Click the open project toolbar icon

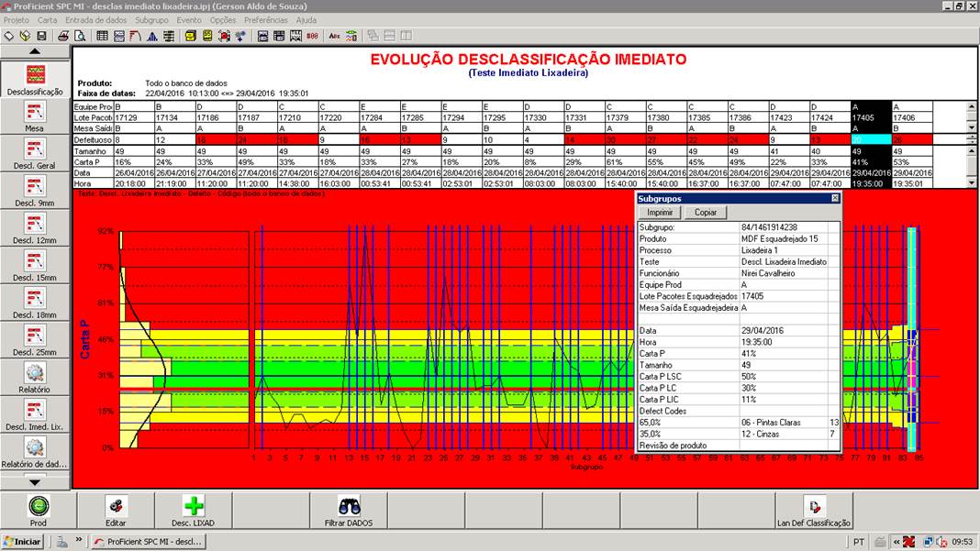25,37
